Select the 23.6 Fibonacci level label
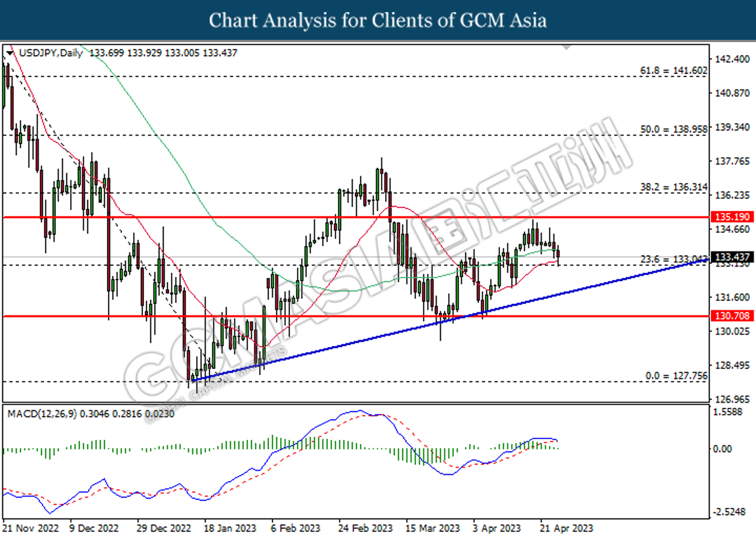Viewport: 756px width, 540px height. click(674, 259)
